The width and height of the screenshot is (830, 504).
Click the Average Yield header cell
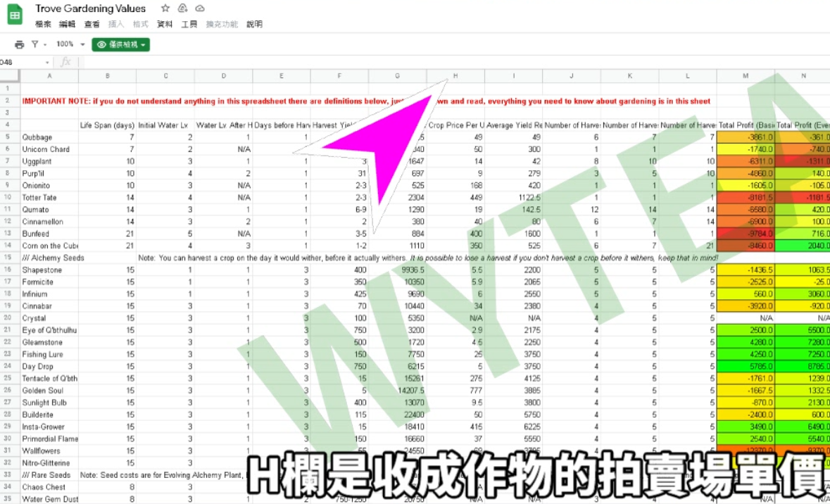pos(513,125)
